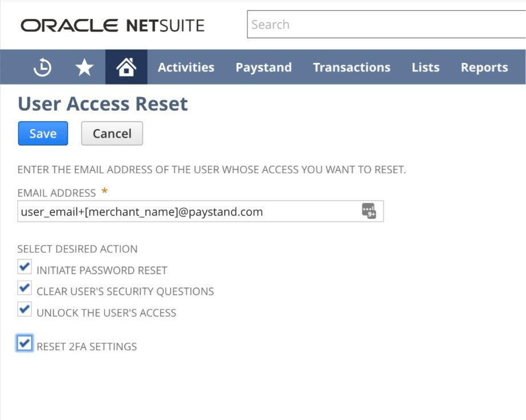
Task: Click the password manager icon in email field
Action: pyautogui.click(x=369, y=211)
